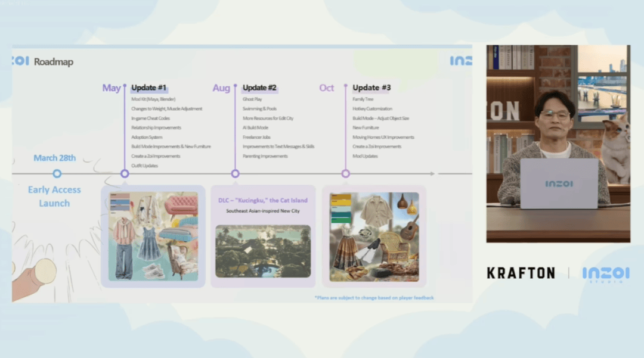Select the May circle marker on the timeline
Viewport: 644px width, 358px height.
point(125,173)
